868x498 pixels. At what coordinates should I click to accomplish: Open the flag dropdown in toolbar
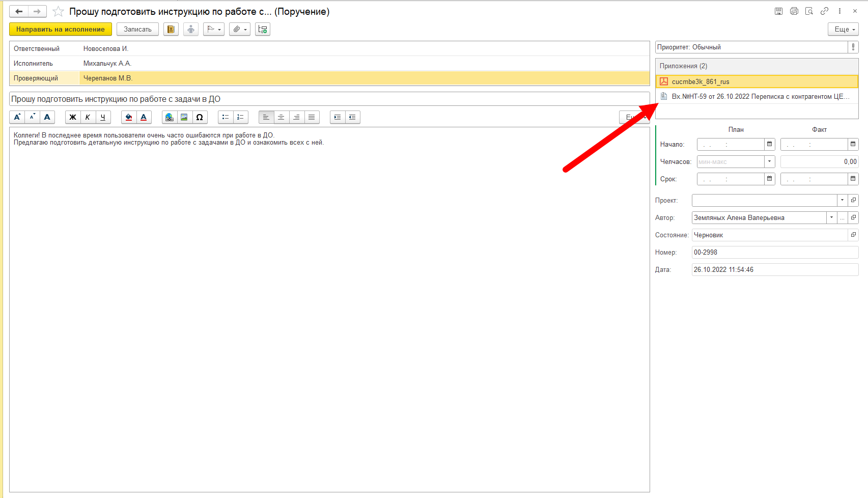tap(214, 30)
